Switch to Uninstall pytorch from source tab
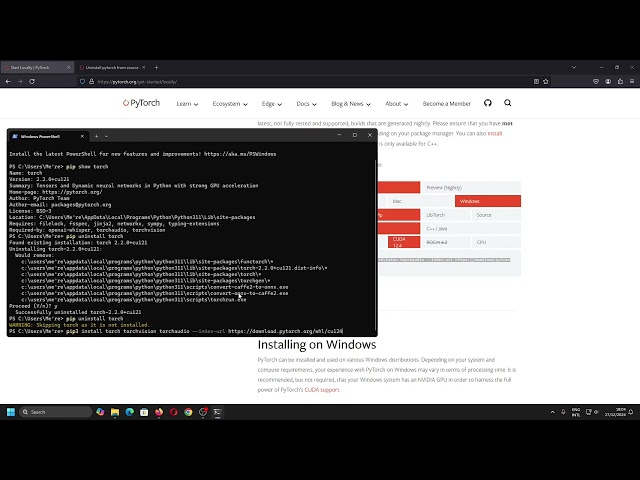The image size is (640, 480). click(x=112, y=67)
